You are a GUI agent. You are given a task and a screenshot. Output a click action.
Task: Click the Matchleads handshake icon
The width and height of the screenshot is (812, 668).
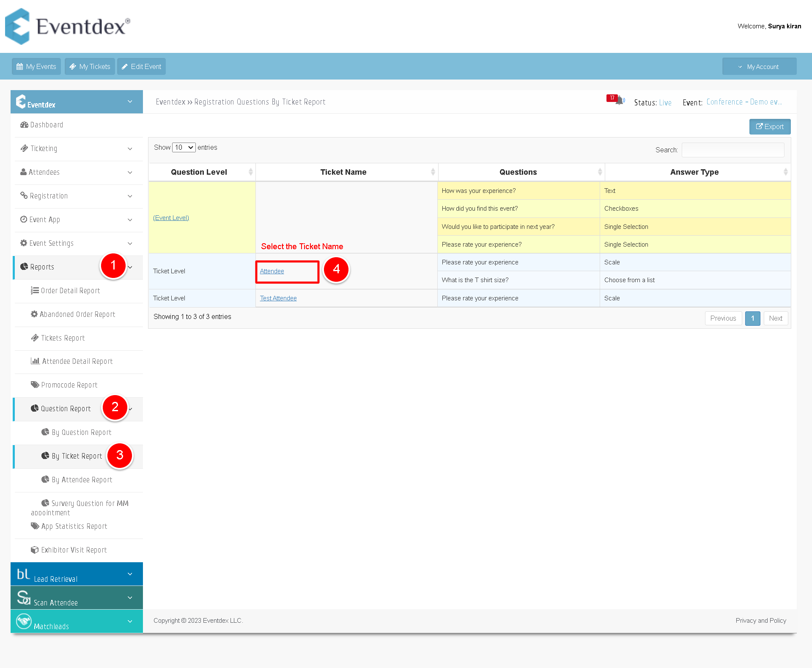(24, 621)
